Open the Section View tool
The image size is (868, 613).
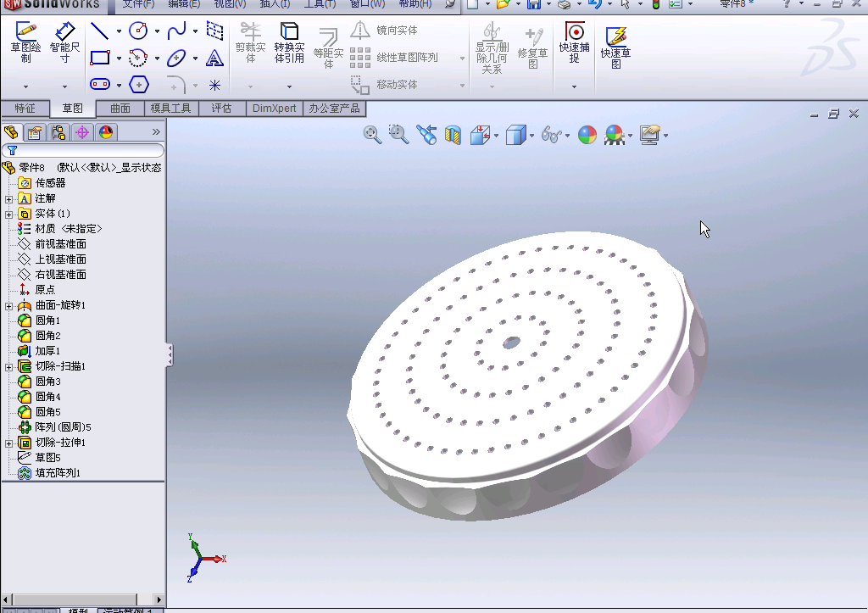coord(455,135)
